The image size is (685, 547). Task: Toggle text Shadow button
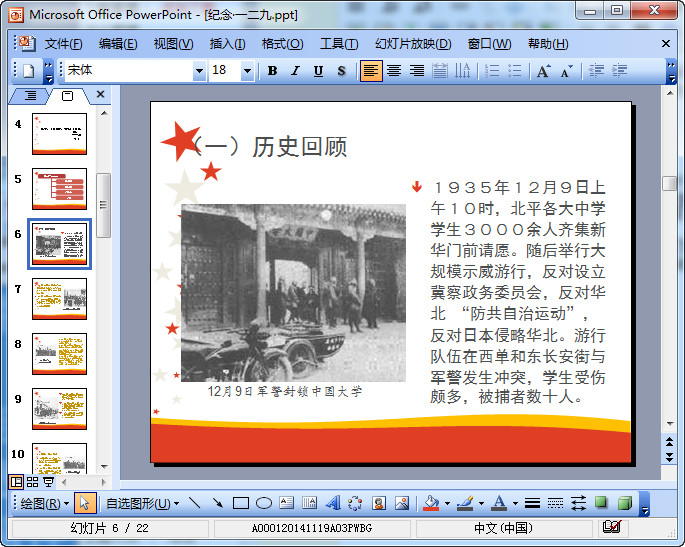342,70
